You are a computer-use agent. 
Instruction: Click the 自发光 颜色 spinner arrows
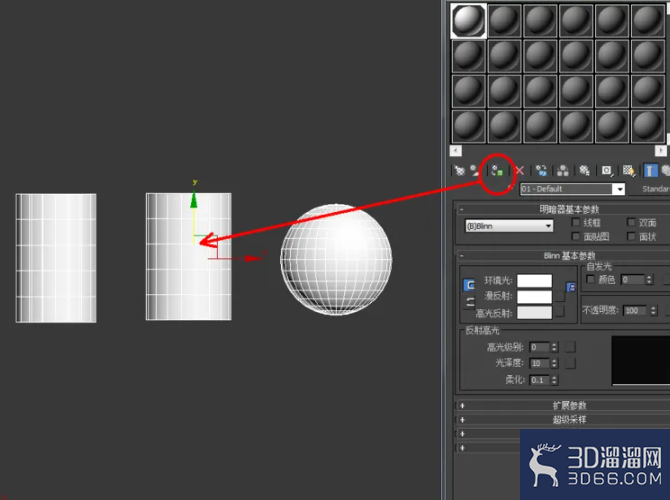[x=649, y=280]
